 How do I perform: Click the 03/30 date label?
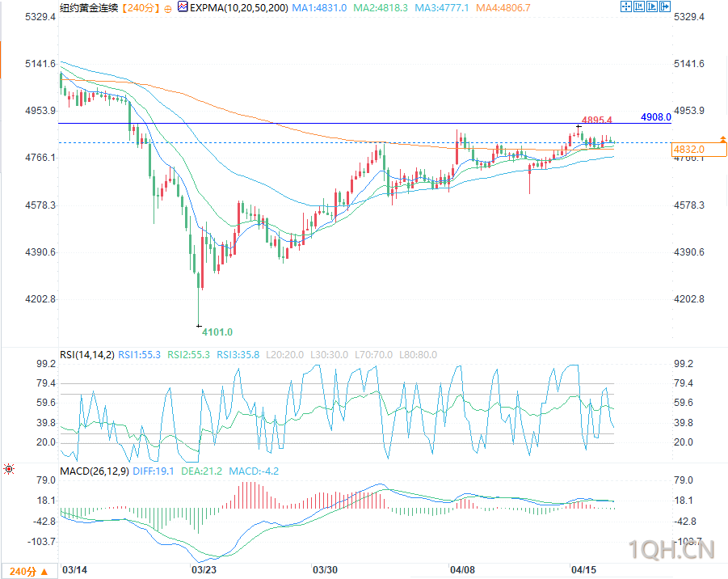[x=325, y=570]
